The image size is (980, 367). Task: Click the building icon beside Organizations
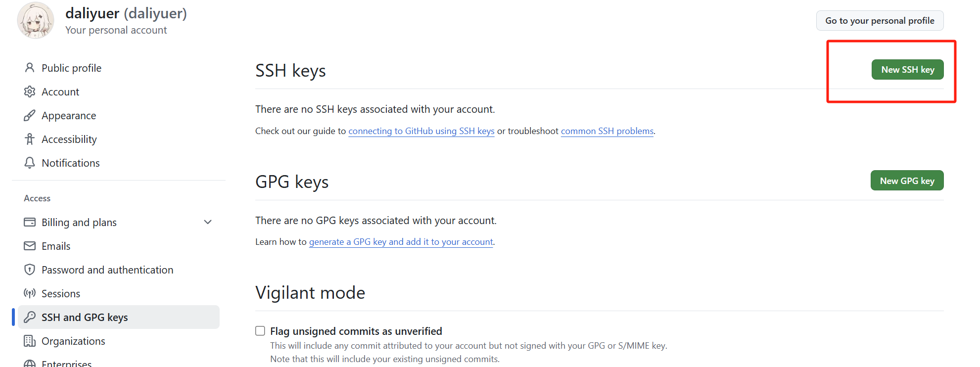click(30, 341)
